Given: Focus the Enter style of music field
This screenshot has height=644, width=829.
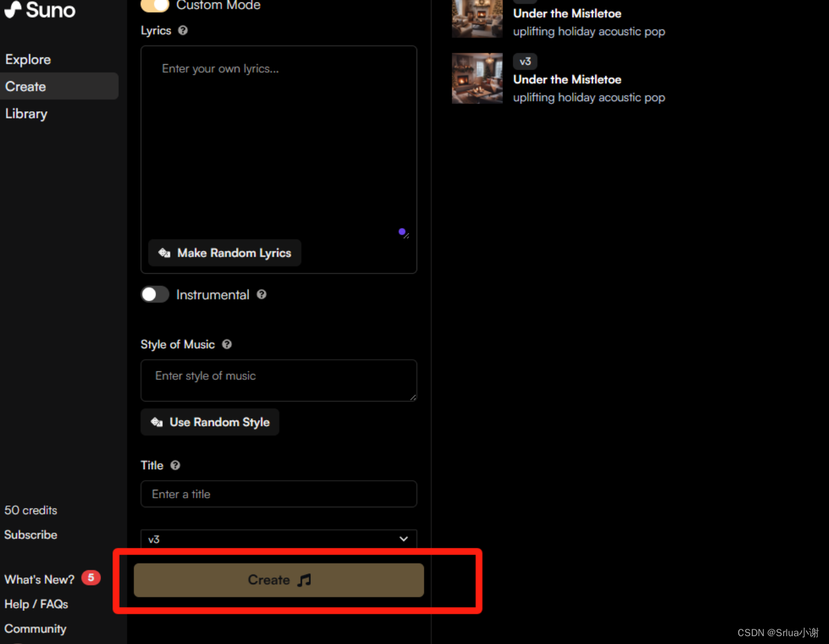Looking at the screenshot, I should (279, 380).
